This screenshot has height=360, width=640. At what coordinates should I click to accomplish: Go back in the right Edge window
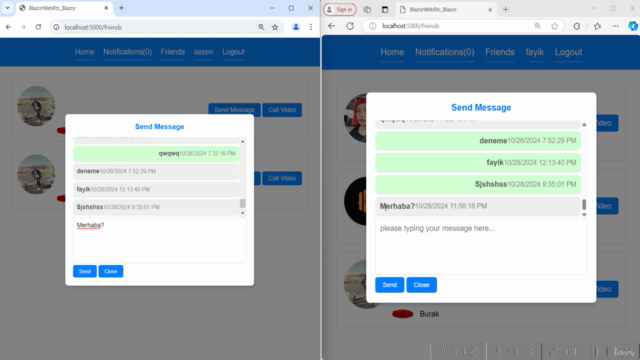pos(331,26)
